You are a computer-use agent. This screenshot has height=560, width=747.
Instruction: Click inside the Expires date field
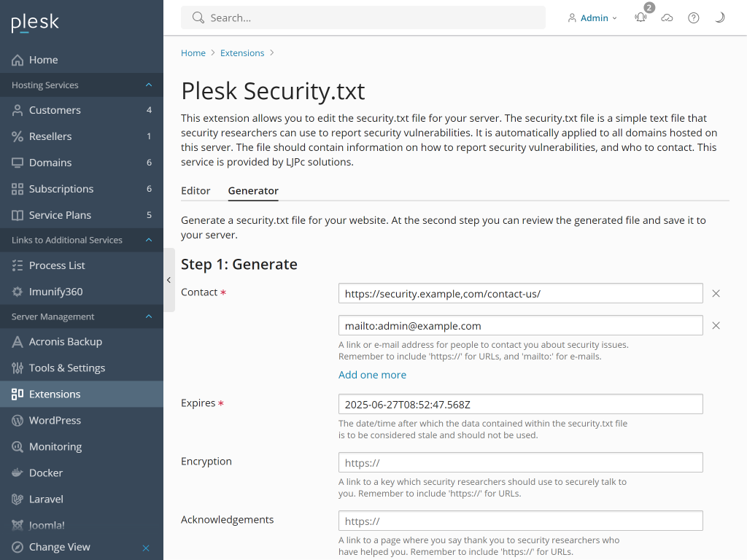pyautogui.click(x=520, y=403)
